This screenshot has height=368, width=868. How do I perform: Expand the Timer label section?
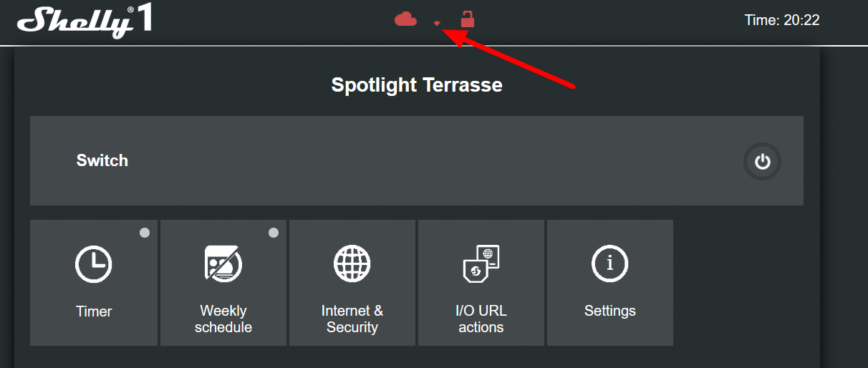(94, 311)
